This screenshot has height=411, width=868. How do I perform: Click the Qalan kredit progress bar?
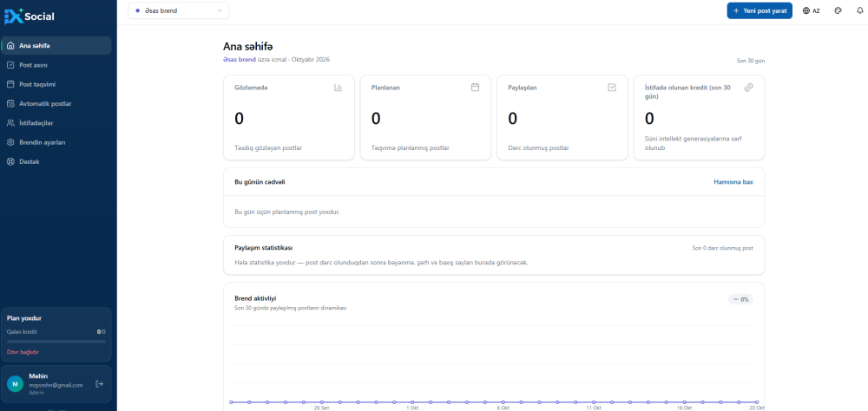pos(56,342)
